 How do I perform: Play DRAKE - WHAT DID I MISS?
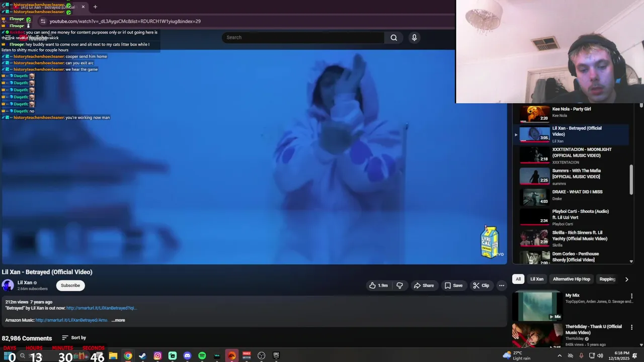[x=571, y=196]
